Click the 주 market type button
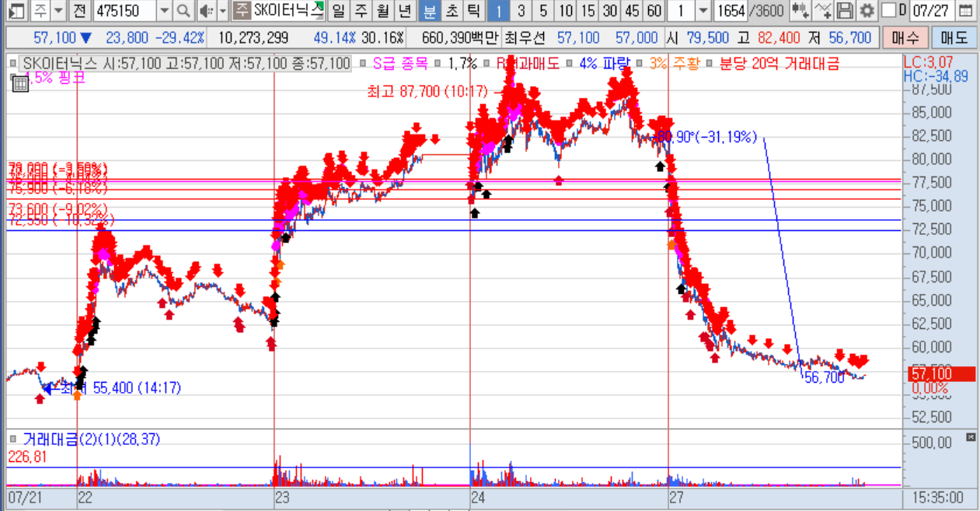The width and height of the screenshot is (980, 511). (40, 11)
